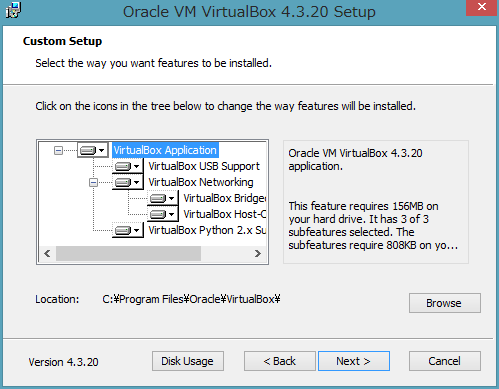The height and width of the screenshot is (389, 499).
Task: Click the VirtualBox Application drive icon
Action: [x=88, y=150]
